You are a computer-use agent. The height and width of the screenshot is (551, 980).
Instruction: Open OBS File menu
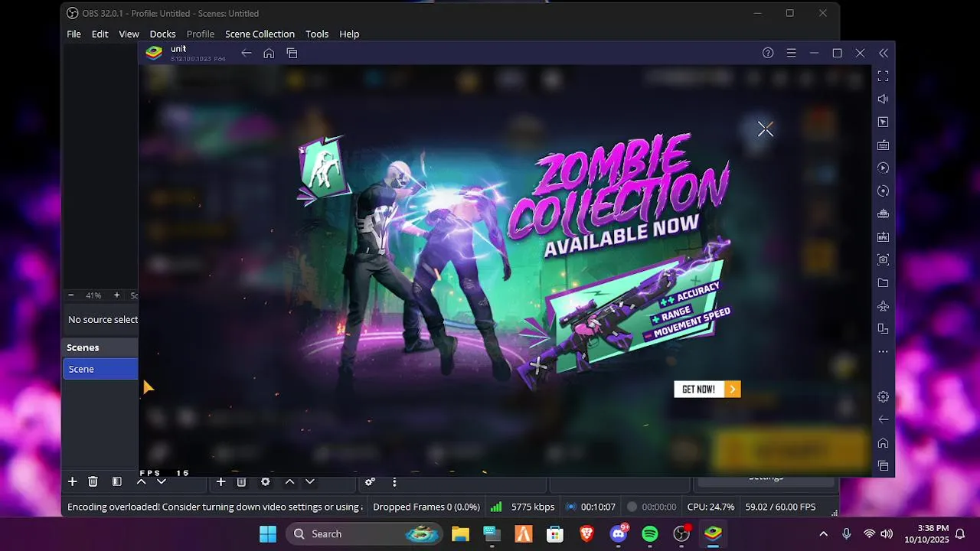(73, 34)
